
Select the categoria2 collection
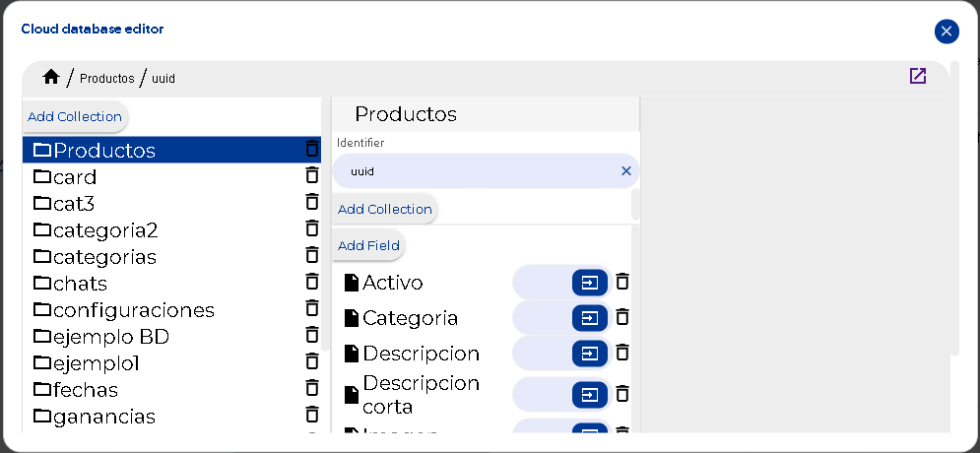172,229
